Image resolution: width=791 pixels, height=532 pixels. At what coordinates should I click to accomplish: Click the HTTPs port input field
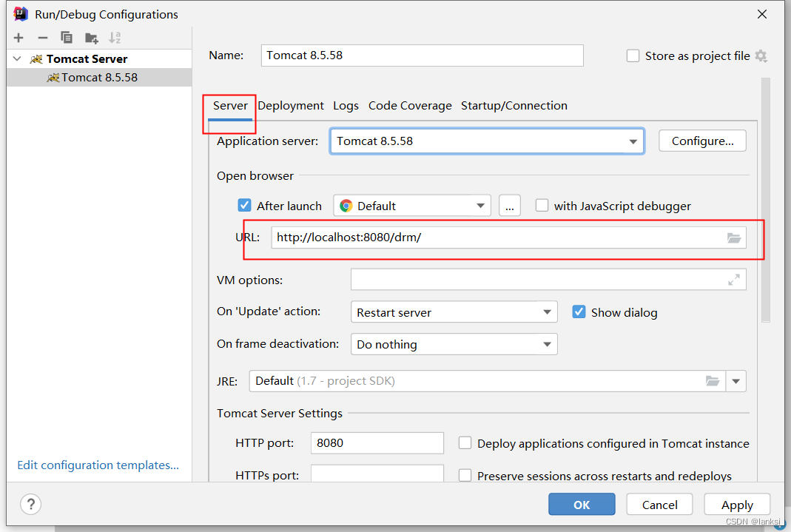[x=377, y=474]
